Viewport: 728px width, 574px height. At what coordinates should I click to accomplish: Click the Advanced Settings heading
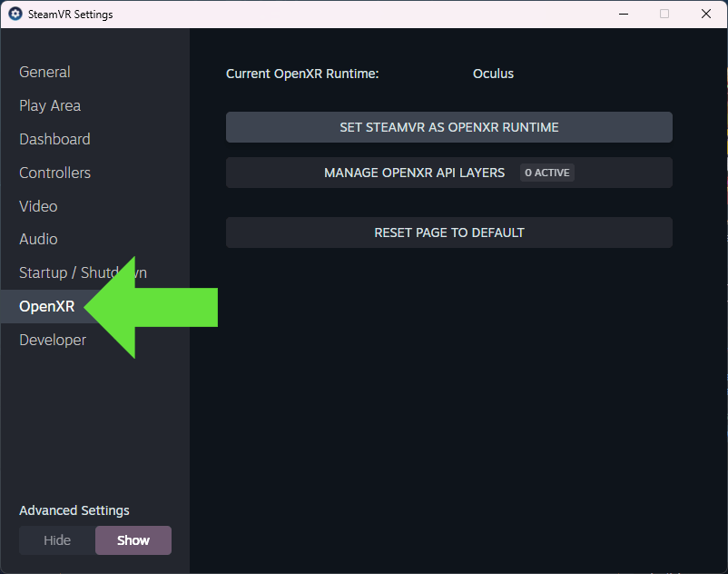[74, 510]
